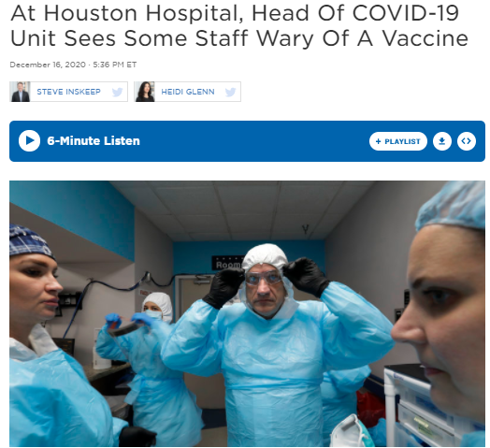
Task: Click the hospital staff photo
Action: coord(247,313)
